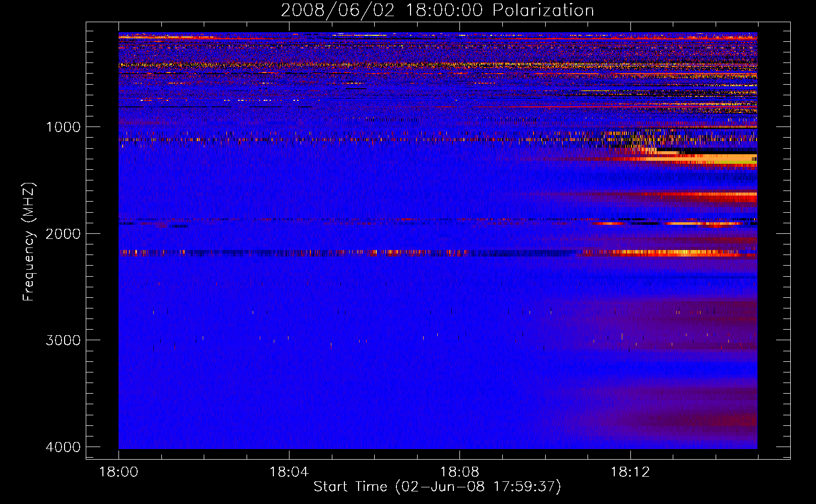The height and width of the screenshot is (504, 816).
Task: Click the 18:08 time tick label
Action: [x=459, y=472]
